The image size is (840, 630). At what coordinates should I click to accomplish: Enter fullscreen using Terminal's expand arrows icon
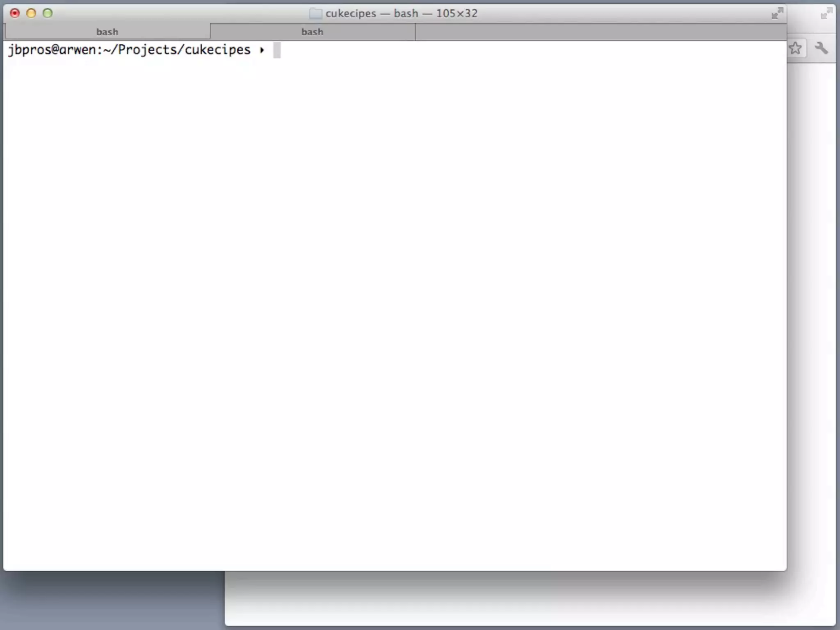777,13
